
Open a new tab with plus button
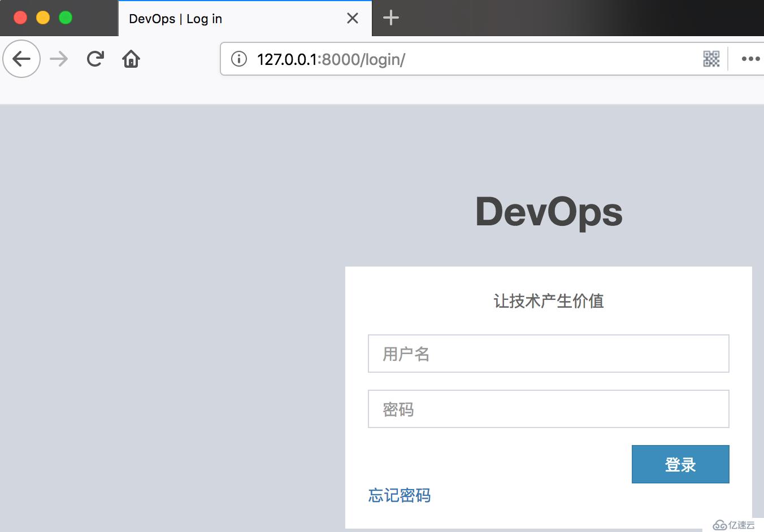(391, 18)
